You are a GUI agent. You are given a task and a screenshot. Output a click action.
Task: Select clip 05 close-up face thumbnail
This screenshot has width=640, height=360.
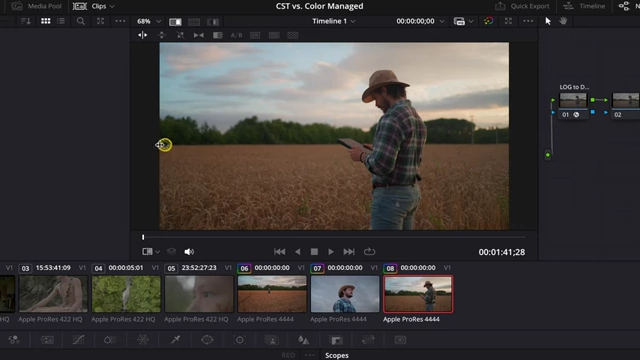point(199,294)
